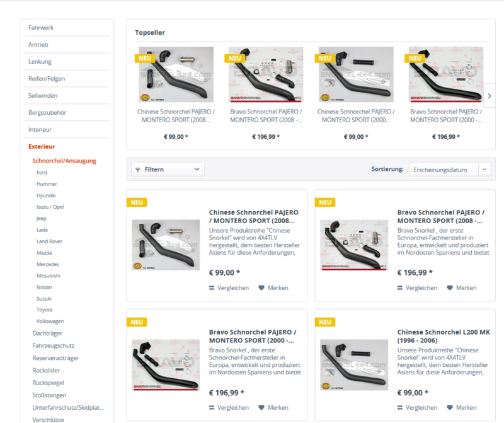
Task: Compare the Chinese Schnorchel L200 MK item
Action: 417,408
